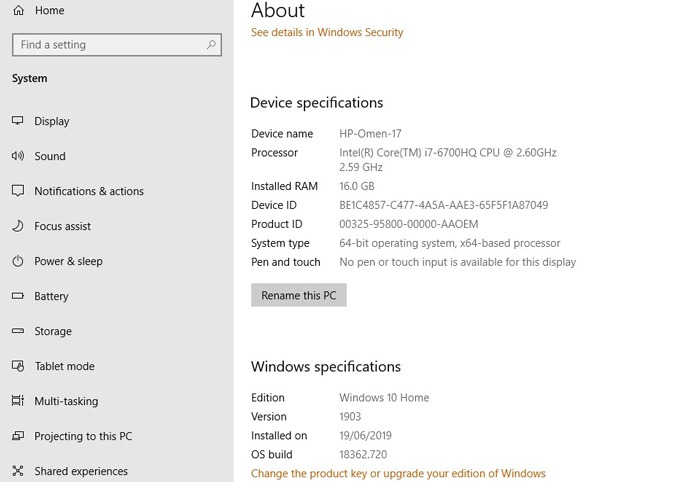Image resolution: width=700 pixels, height=482 pixels.
Task: Open Display settings via monitor icon
Action: tap(18, 120)
